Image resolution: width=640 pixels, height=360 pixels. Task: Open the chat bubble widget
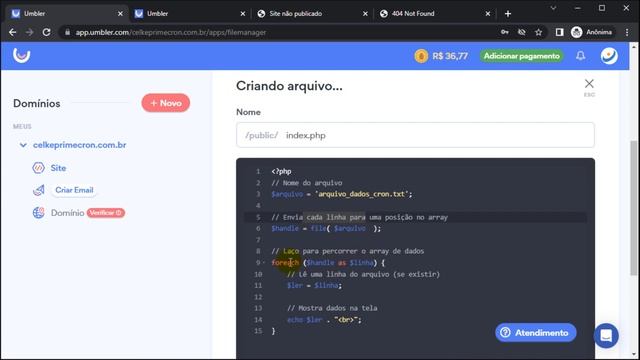click(x=606, y=336)
